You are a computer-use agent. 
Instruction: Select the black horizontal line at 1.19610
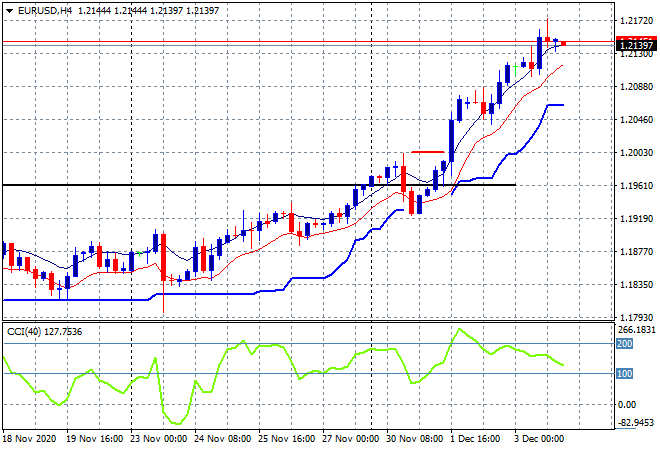click(x=259, y=185)
